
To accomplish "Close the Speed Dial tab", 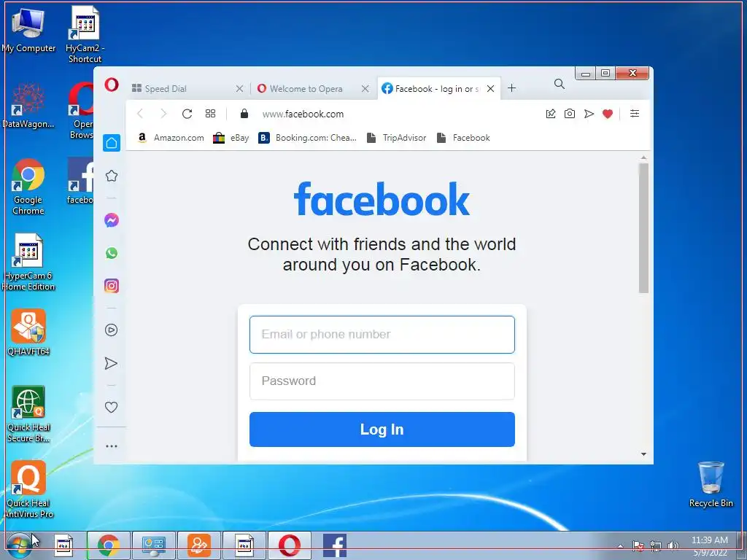I will coord(239,88).
